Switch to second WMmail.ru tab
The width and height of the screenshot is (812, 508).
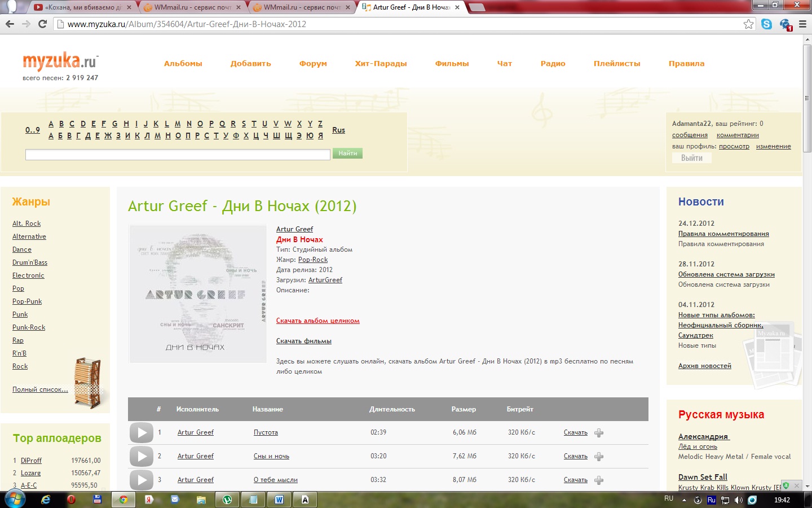click(x=301, y=7)
